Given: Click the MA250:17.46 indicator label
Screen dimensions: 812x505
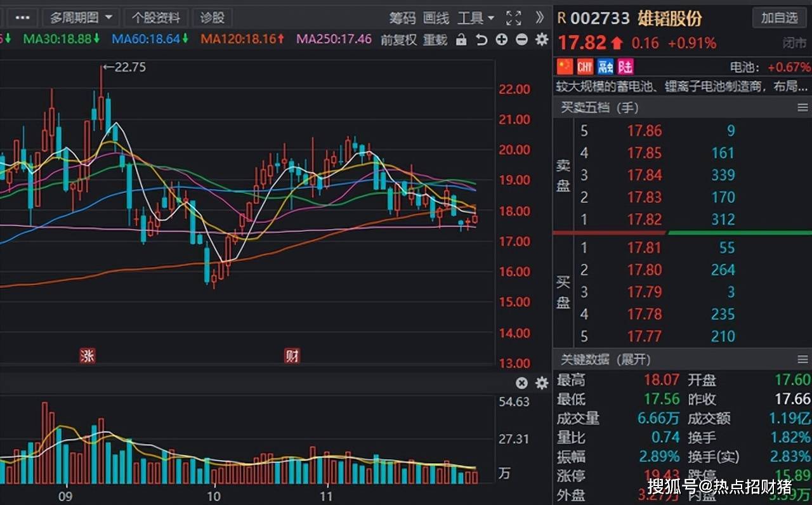Looking at the screenshot, I should [334, 39].
